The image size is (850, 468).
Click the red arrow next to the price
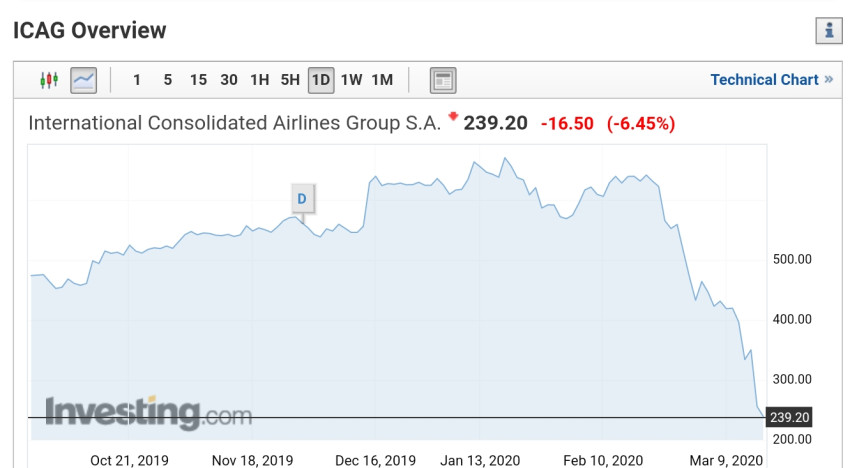pos(452,117)
